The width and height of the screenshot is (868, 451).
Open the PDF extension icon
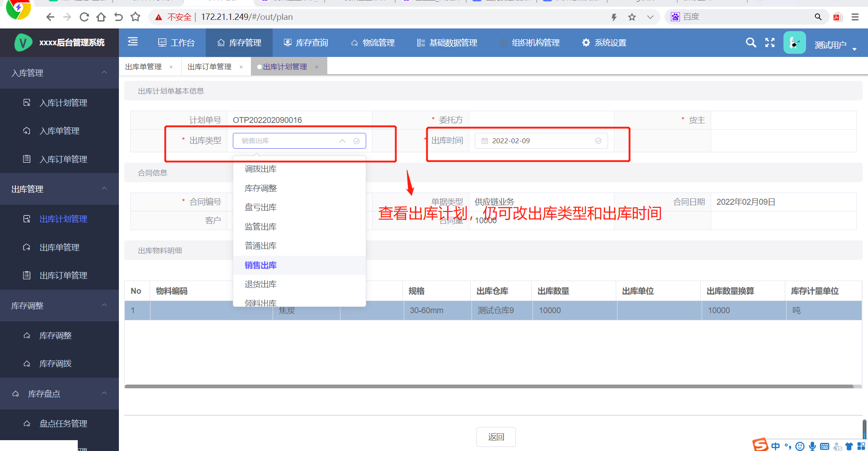tap(838, 17)
